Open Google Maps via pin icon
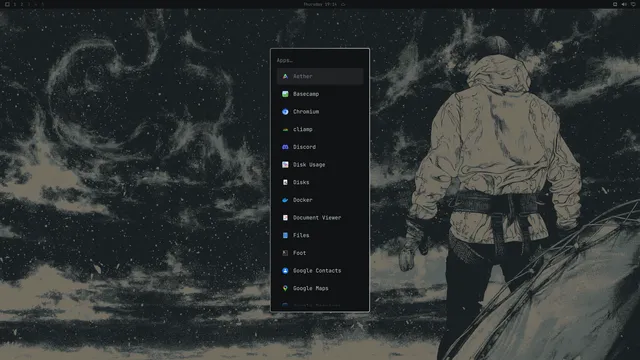The image size is (640, 360). tap(285, 288)
